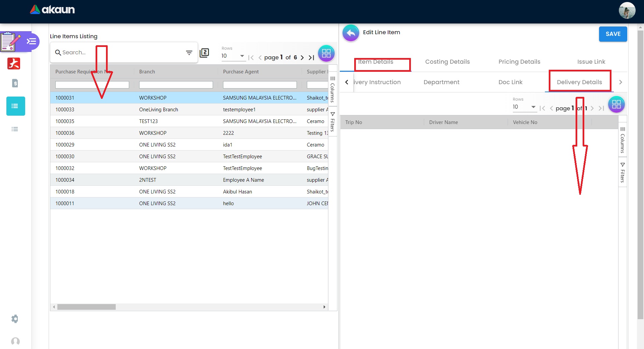Click the settings gear icon in sidebar
The width and height of the screenshot is (644, 349).
click(15, 318)
